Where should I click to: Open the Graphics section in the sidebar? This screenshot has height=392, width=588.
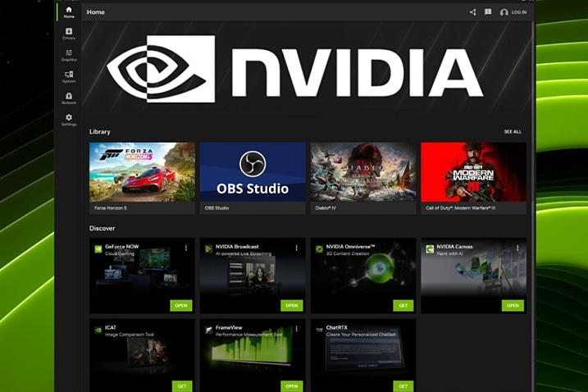(69, 56)
